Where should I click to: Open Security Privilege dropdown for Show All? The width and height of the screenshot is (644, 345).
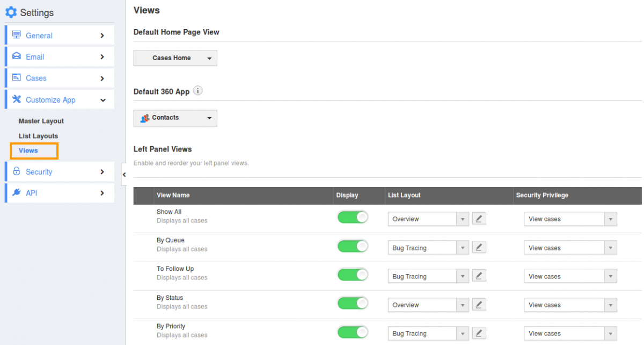[570, 219]
